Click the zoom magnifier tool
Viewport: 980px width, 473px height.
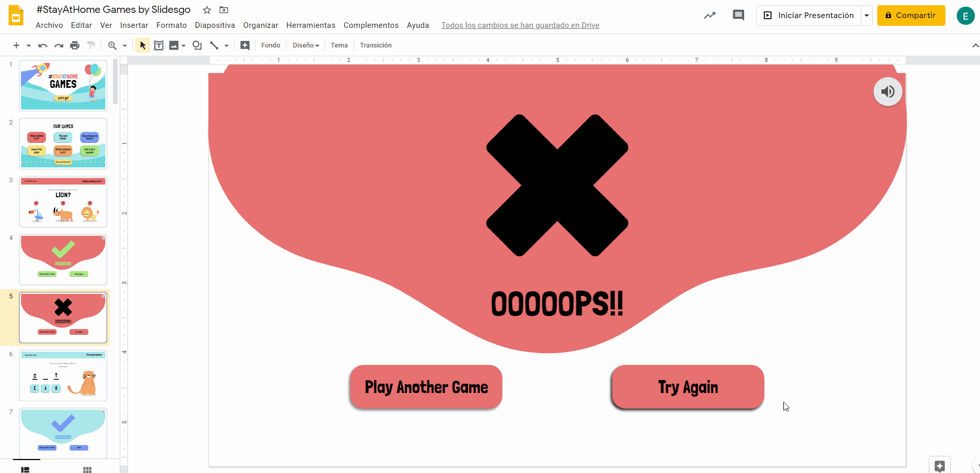tap(112, 45)
